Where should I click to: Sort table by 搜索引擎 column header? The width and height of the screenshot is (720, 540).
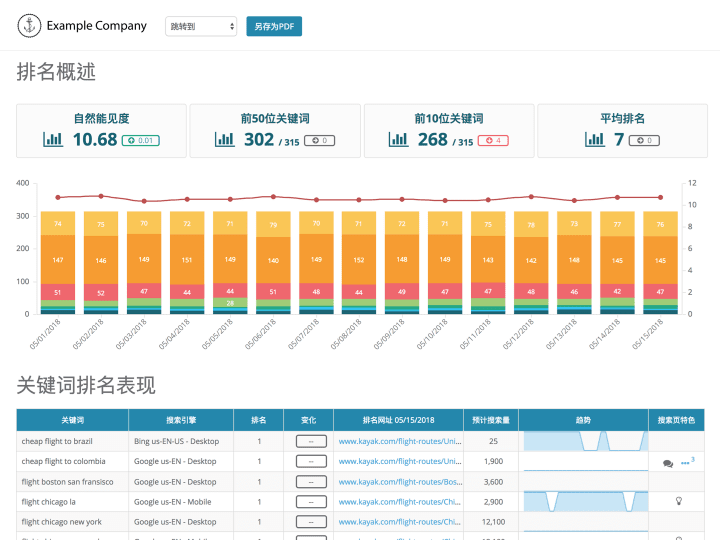[x=181, y=420]
